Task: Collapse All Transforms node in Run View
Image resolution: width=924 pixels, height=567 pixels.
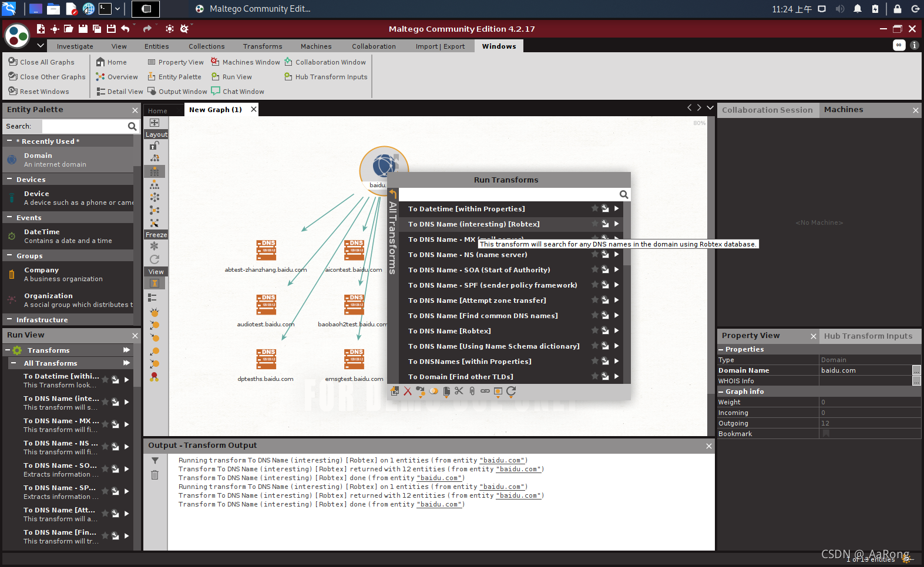Action: point(14,363)
